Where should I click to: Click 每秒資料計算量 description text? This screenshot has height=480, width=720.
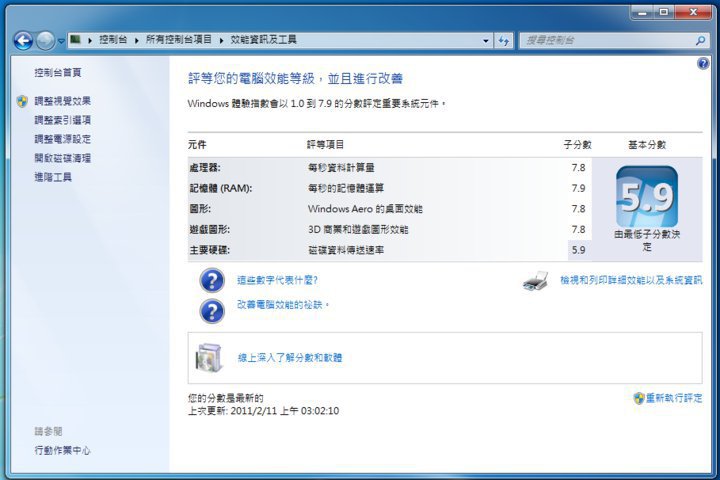[341, 168]
